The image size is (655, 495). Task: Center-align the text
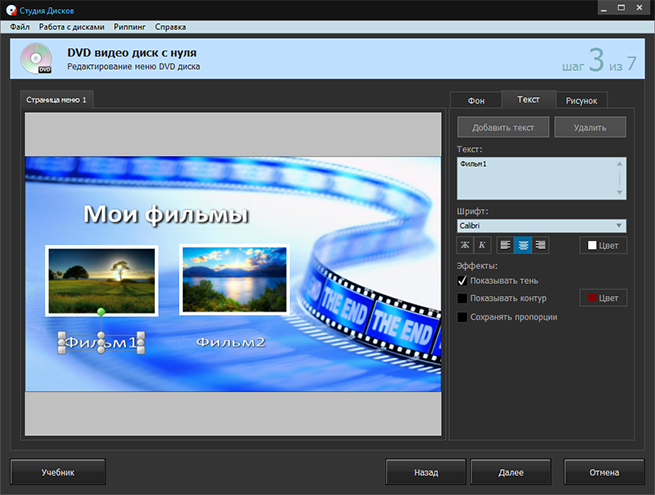(x=523, y=245)
